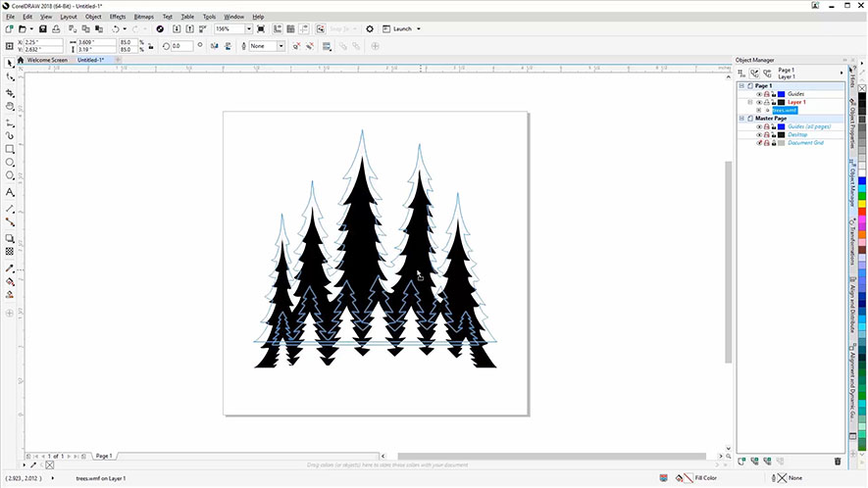
Task: Choose the Shape edit tool
Action: tap(10, 76)
